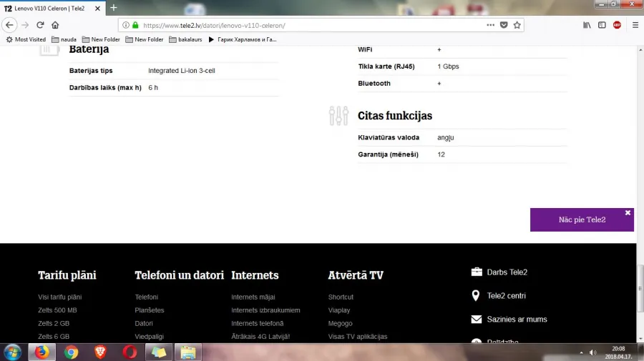The width and height of the screenshot is (644, 361).
Task: Click the page vertical scrollbar thumb
Action: 640,289
